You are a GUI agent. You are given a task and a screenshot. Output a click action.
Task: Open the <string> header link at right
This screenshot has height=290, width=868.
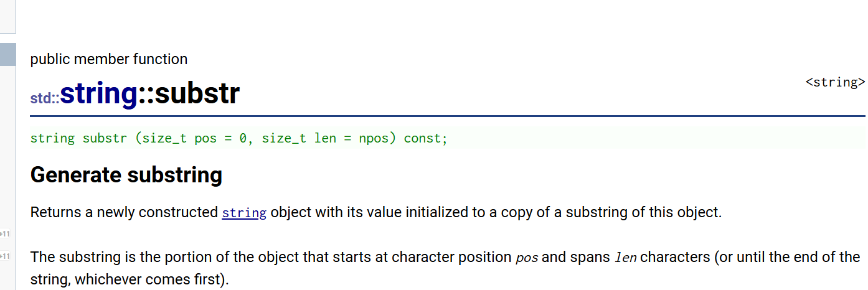835,82
